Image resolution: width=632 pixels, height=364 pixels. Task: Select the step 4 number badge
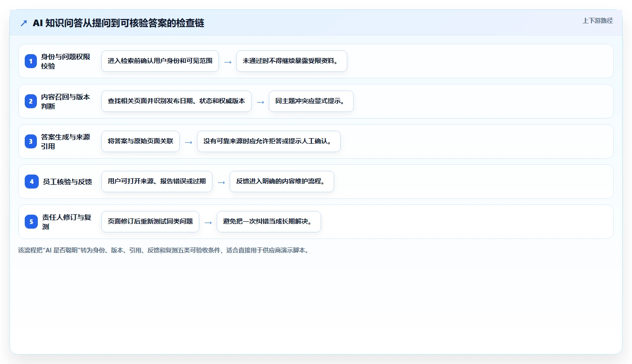coord(32,182)
